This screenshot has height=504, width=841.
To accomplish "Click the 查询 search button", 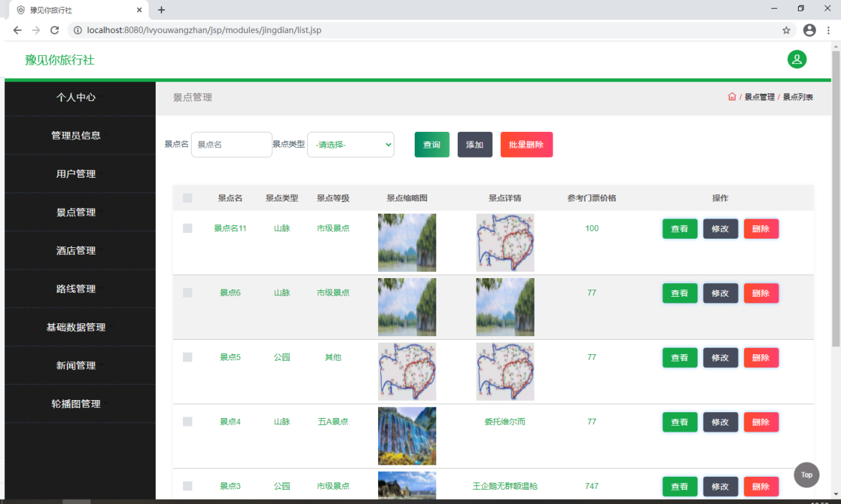I will click(432, 145).
